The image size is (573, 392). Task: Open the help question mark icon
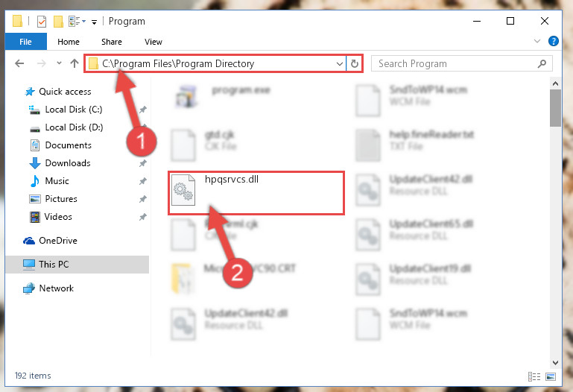coord(554,41)
